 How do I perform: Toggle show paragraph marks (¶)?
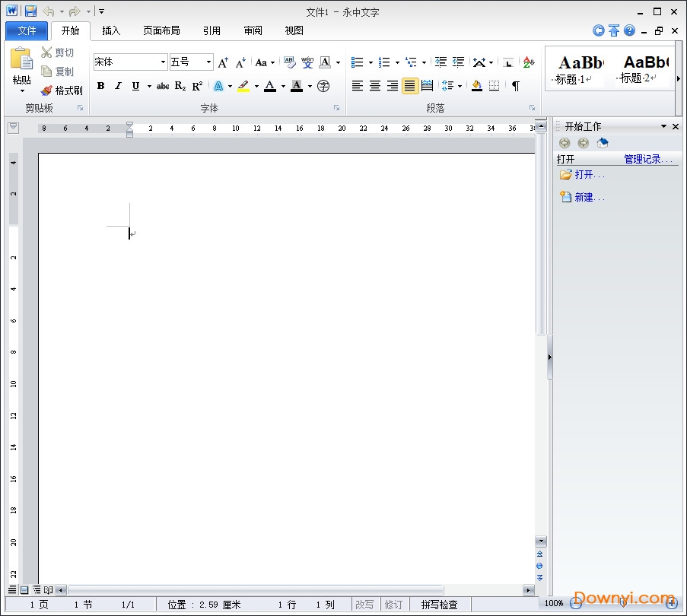point(515,86)
